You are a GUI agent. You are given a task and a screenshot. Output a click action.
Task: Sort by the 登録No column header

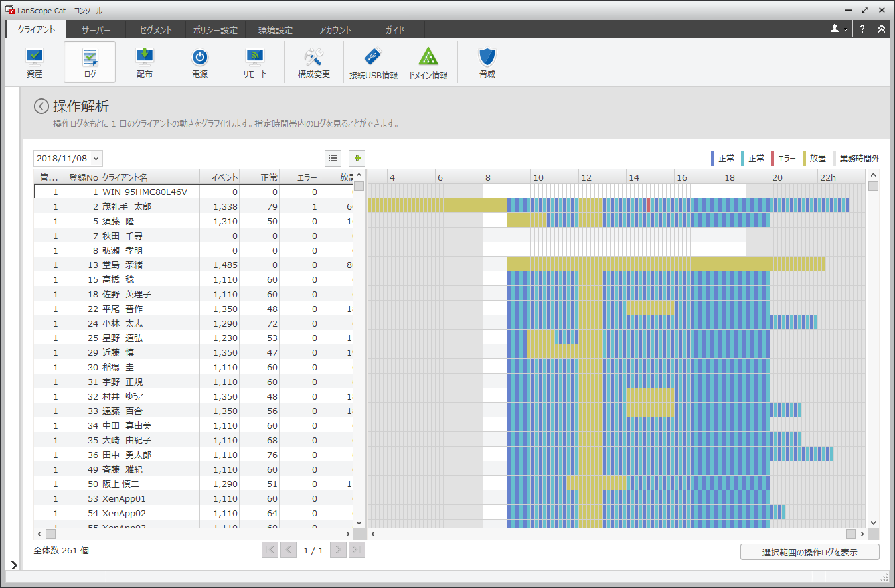(80, 177)
